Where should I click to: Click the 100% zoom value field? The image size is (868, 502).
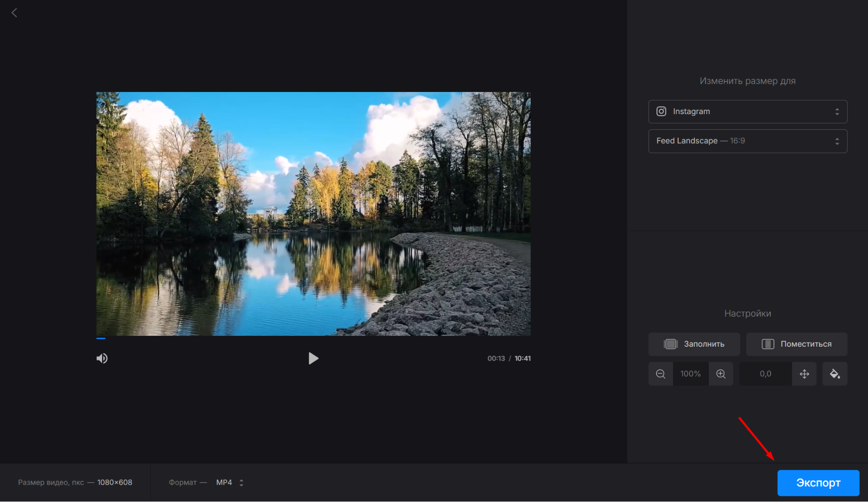coord(690,374)
